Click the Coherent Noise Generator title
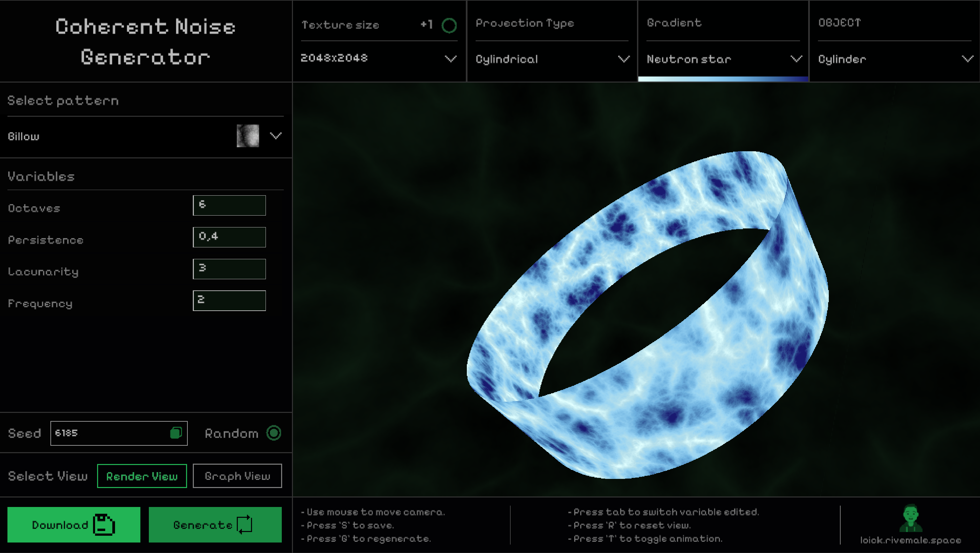The height and width of the screenshot is (553, 980). pos(146,42)
